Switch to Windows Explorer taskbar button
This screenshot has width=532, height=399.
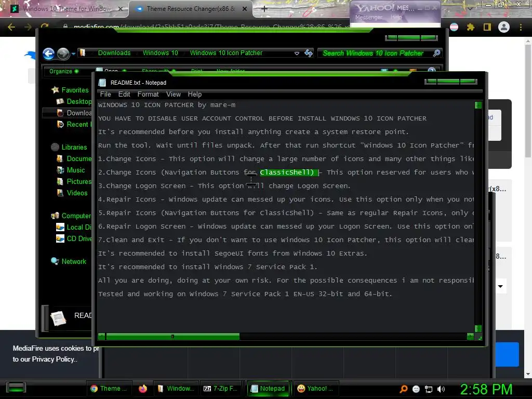[176, 389]
